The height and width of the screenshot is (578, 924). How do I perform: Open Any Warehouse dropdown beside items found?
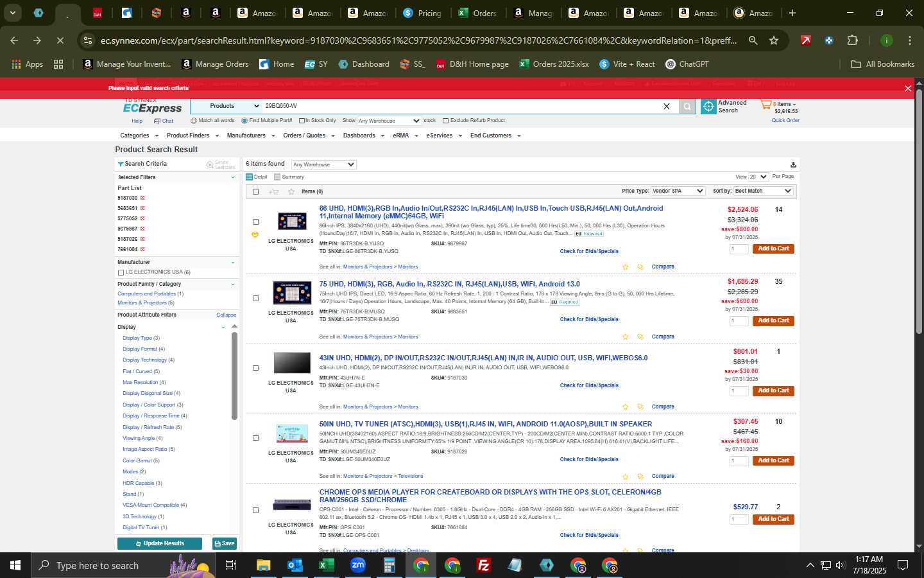pyautogui.click(x=323, y=164)
